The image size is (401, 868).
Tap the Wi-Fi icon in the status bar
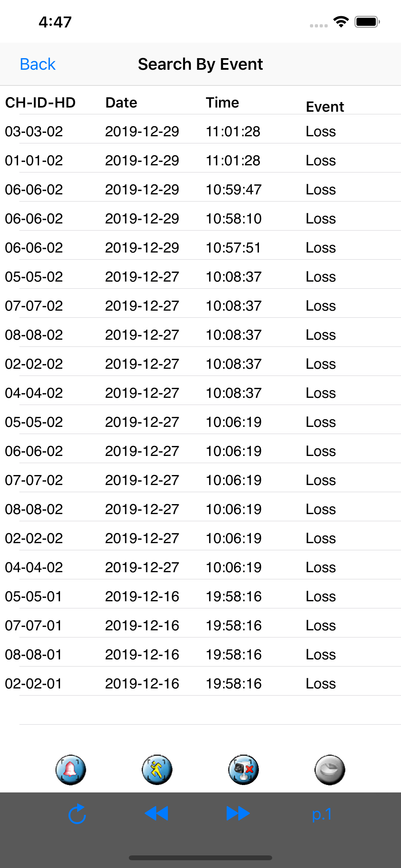coord(341,21)
